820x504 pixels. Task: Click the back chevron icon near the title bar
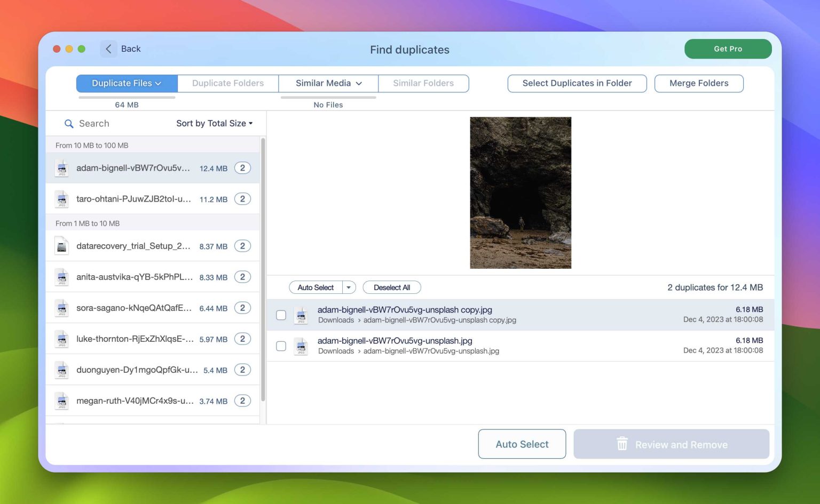[x=108, y=49]
